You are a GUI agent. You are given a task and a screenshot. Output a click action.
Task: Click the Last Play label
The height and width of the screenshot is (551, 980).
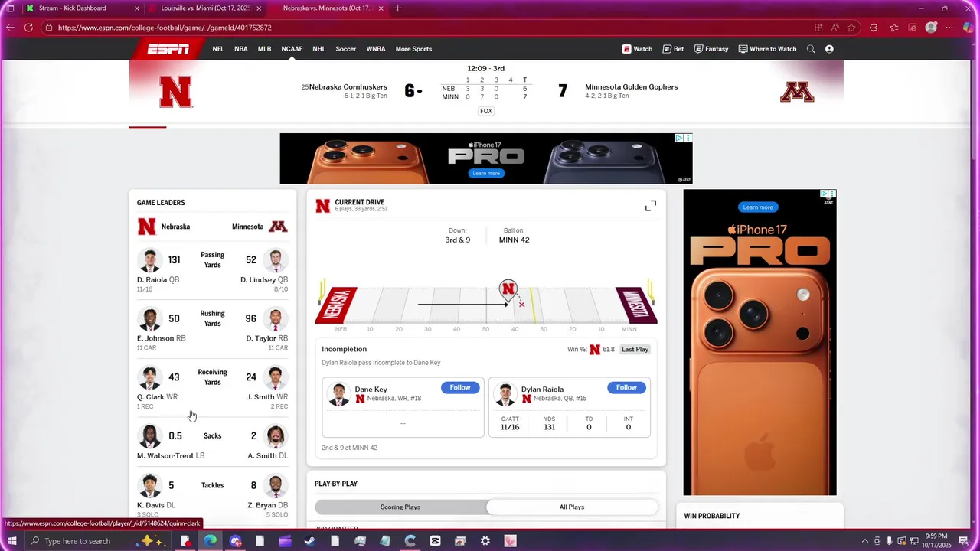pyautogui.click(x=635, y=350)
